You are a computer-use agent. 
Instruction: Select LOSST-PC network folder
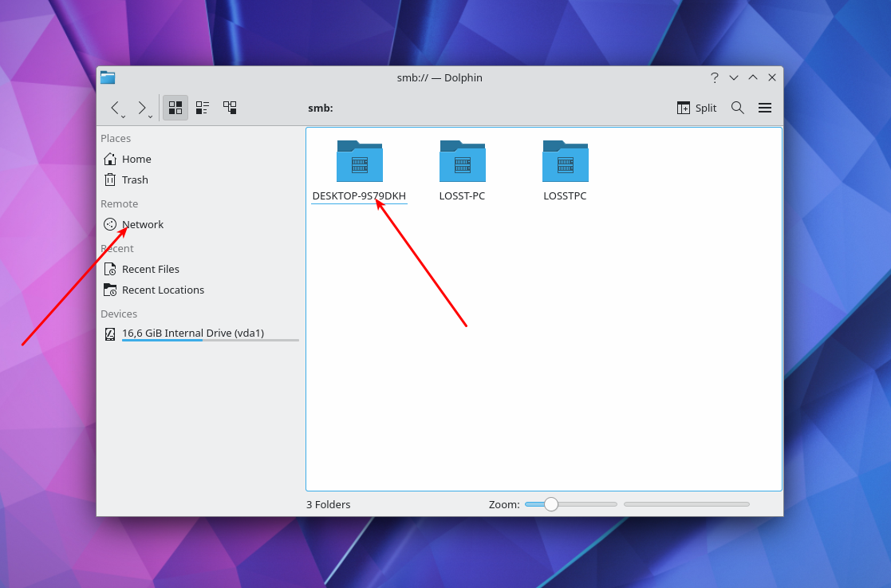(462, 171)
